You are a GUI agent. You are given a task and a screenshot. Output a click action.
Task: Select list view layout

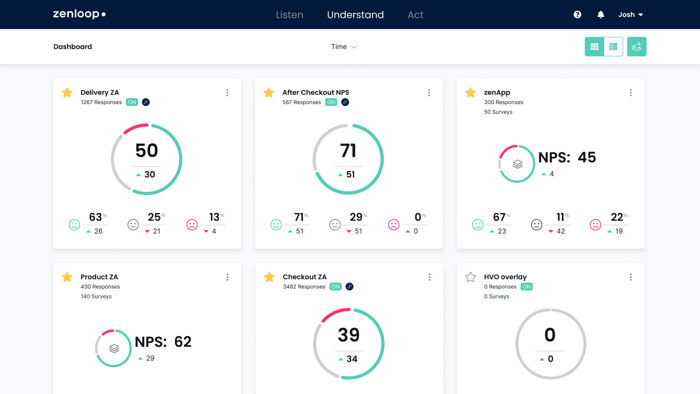[x=613, y=46]
